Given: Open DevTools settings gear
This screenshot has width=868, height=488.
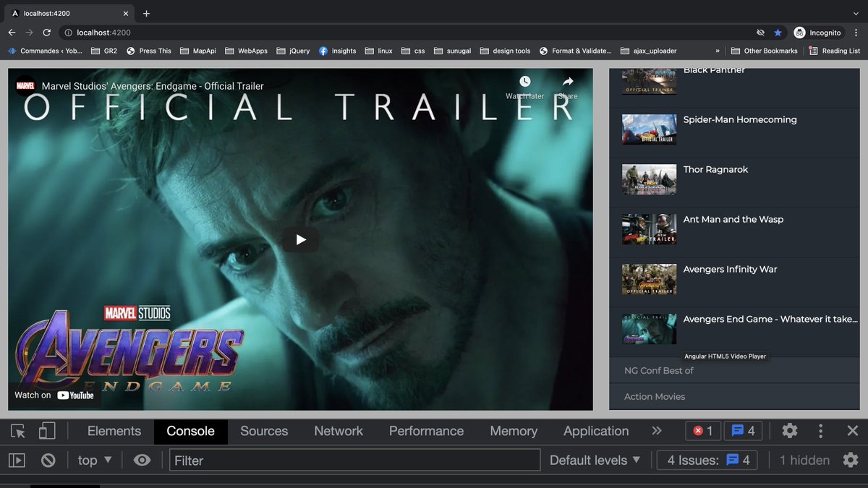Looking at the screenshot, I should (x=790, y=431).
